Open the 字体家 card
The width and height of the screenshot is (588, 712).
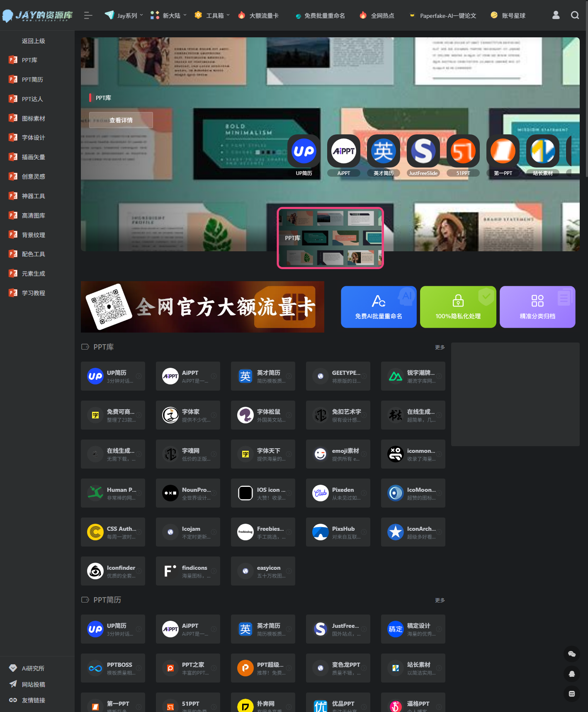pos(188,415)
